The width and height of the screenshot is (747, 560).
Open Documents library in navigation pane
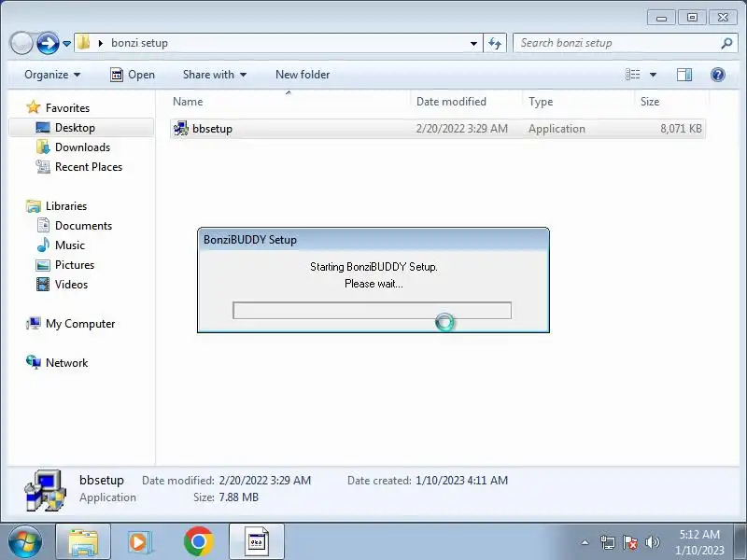[83, 226]
